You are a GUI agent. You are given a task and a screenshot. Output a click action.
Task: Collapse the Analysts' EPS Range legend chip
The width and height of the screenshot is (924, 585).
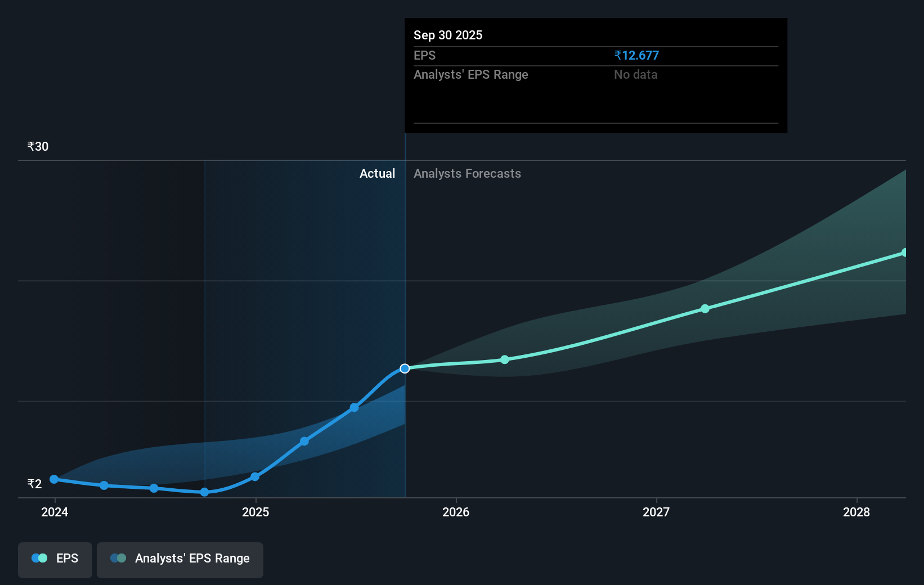pos(180,559)
